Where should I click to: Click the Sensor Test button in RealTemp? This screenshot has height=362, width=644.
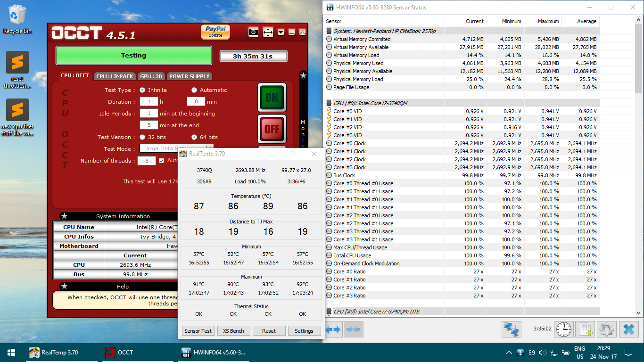[x=198, y=331]
